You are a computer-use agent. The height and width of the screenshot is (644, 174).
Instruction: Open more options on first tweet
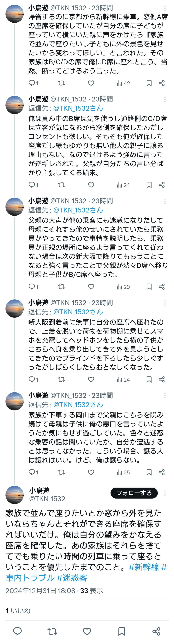tap(165, 8)
